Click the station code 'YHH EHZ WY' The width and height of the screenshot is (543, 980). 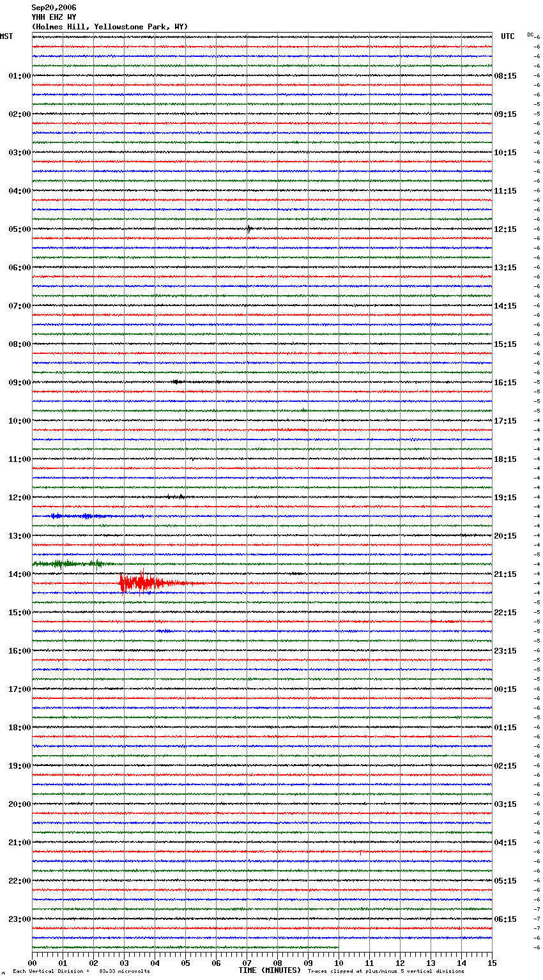pos(54,17)
